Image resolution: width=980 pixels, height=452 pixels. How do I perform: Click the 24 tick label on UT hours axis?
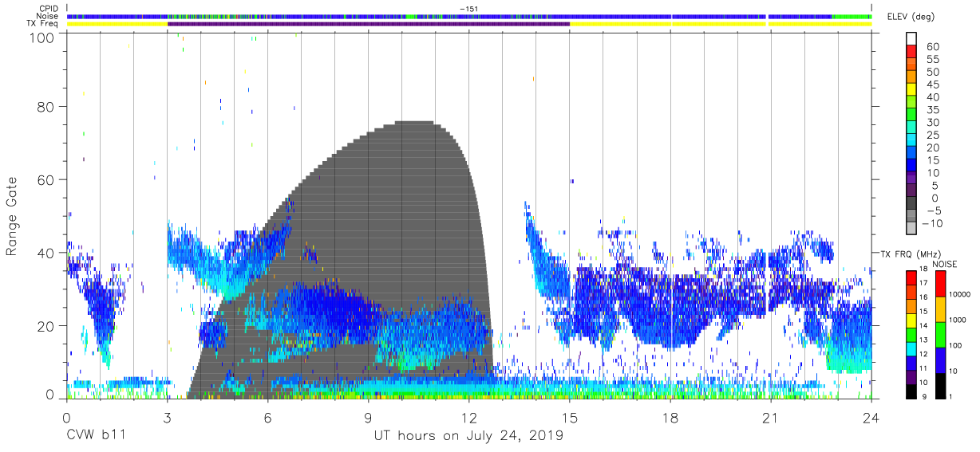click(871, 417)
